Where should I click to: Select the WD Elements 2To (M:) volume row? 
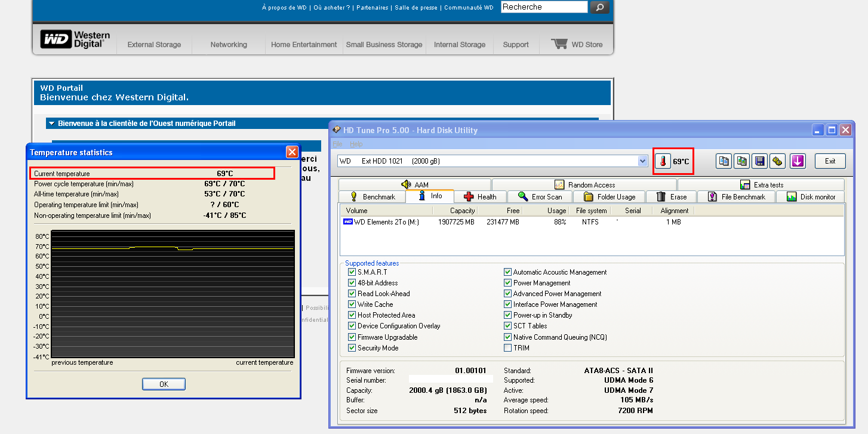pyautogui.click(x=592, y=222)
